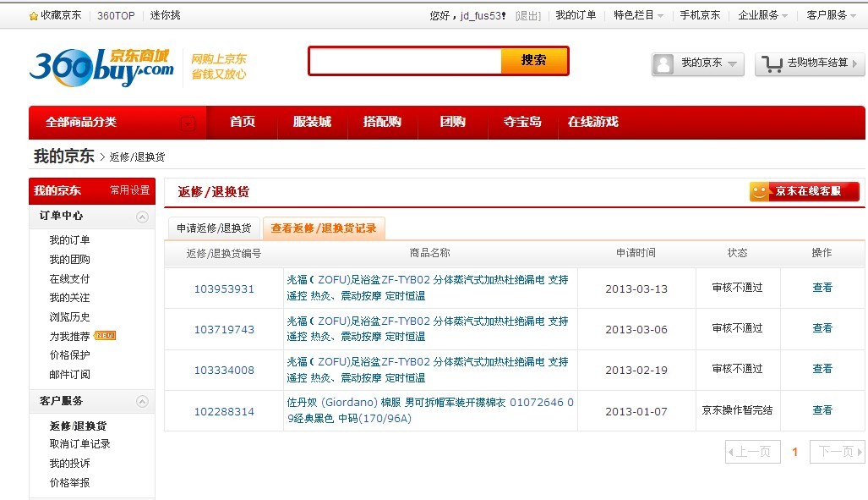Collapse the 客户服务 sidebar section
The height and width of the screenshot is (500, 868).
(141, 402)
